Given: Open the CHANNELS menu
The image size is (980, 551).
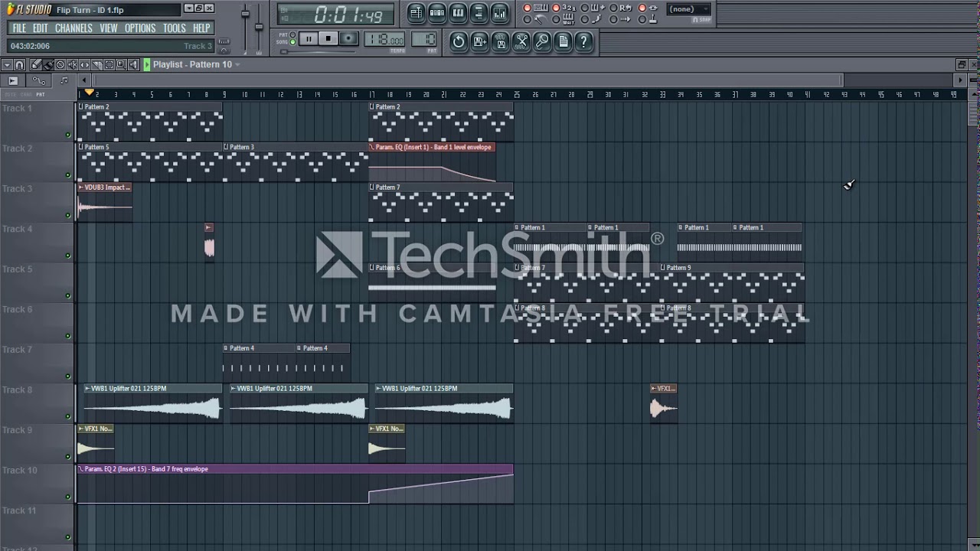Looking at the screenshot, I should point(73,28).
